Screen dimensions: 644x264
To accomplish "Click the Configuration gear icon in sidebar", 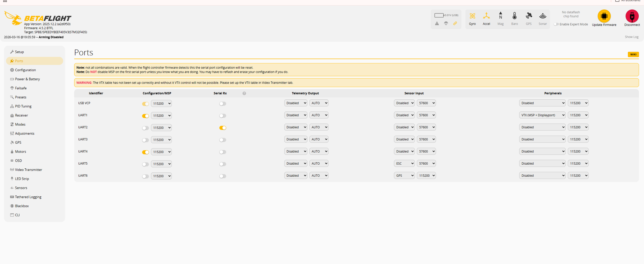I will click(12, 70).
